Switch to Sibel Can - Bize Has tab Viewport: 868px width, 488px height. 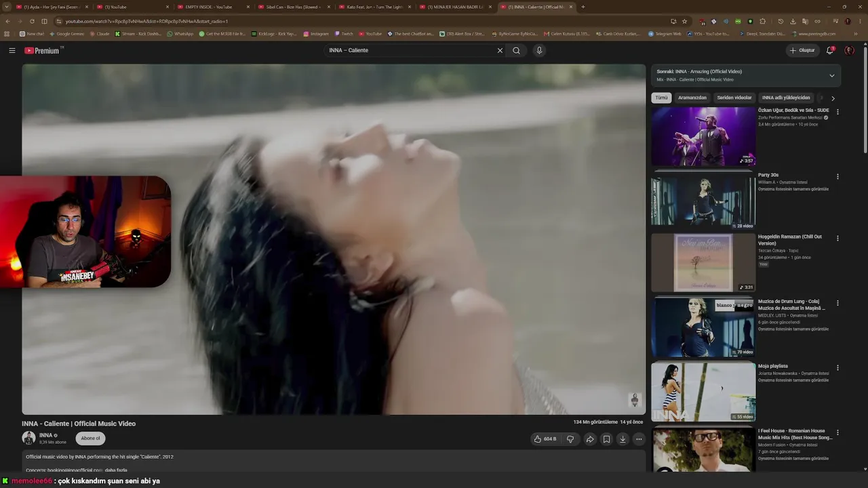(x=294, y=7)
